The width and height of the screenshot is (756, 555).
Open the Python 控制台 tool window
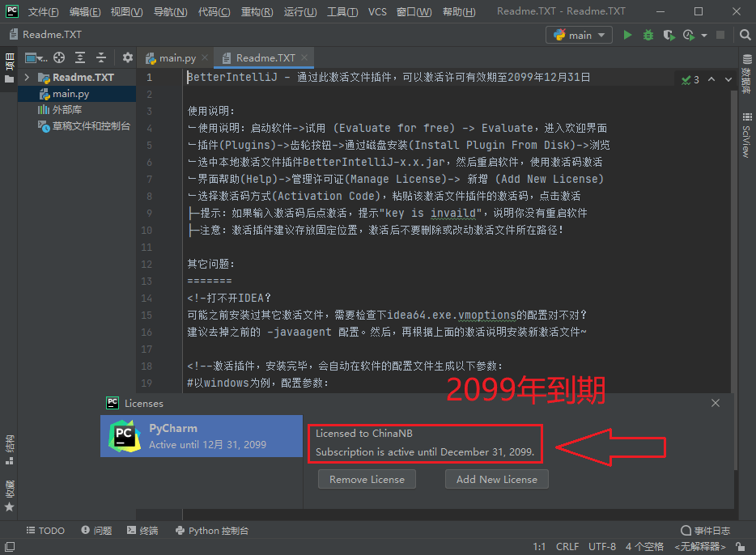(x=212, y=531)
